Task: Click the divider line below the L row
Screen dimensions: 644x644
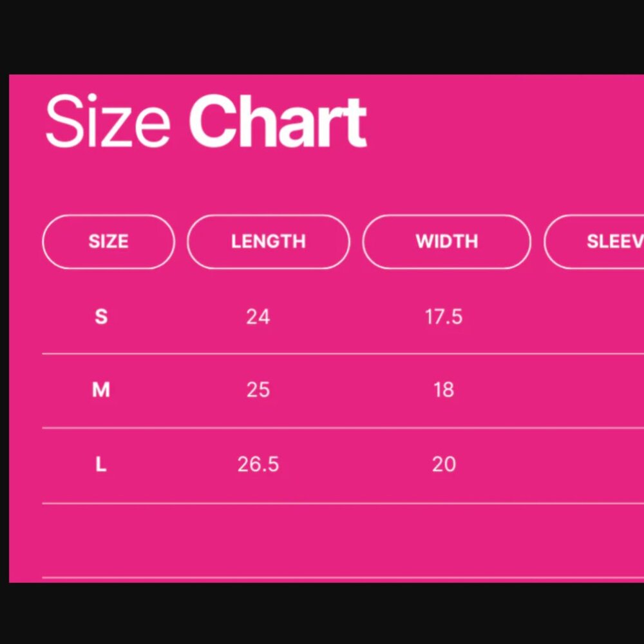Action: (x=343, y=503)
